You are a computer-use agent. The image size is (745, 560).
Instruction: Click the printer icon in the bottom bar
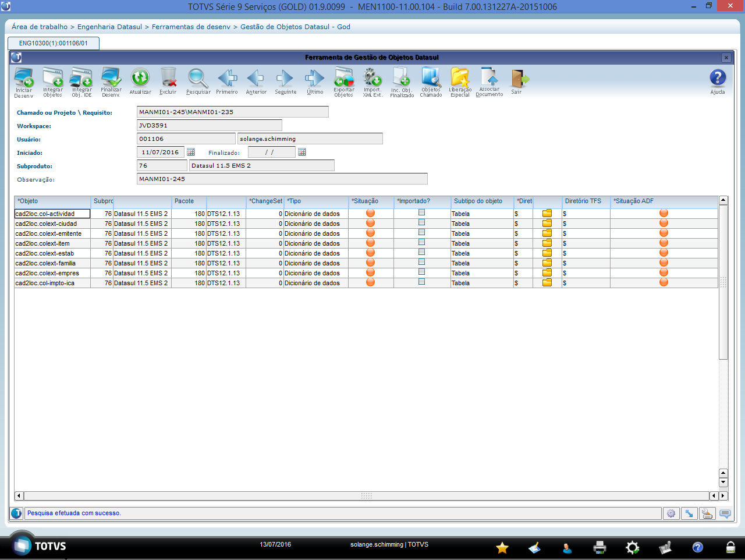600,547
